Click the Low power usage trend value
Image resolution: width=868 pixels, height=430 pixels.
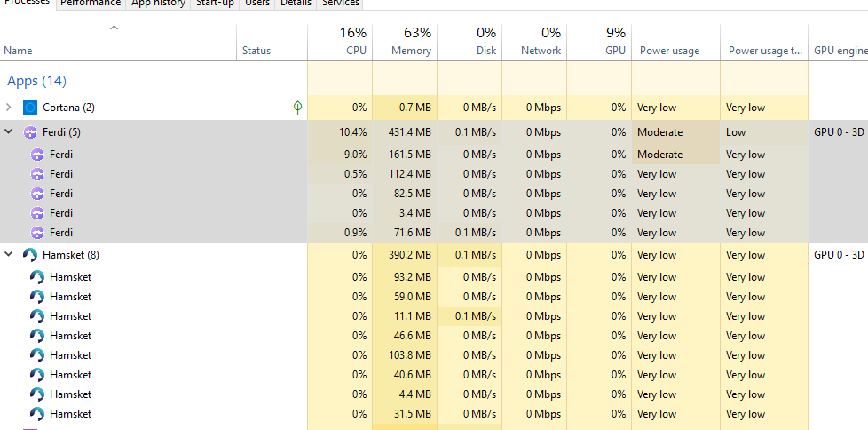[736, 132]
